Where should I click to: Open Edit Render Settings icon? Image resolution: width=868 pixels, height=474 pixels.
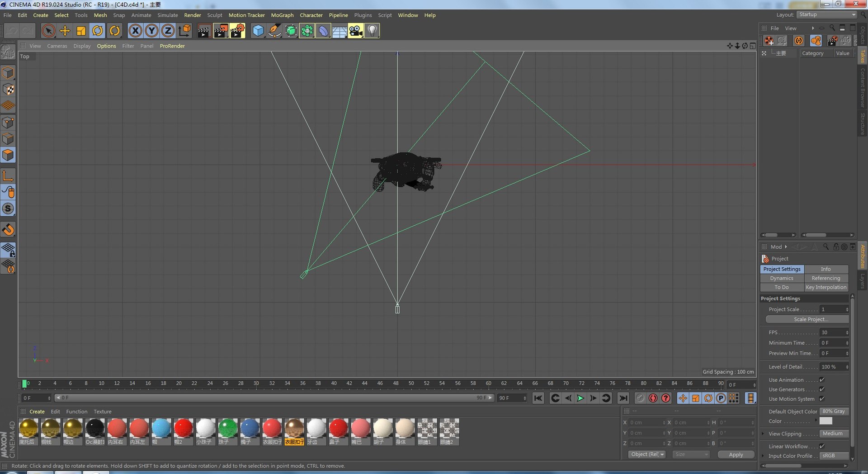tap(237, 31)
